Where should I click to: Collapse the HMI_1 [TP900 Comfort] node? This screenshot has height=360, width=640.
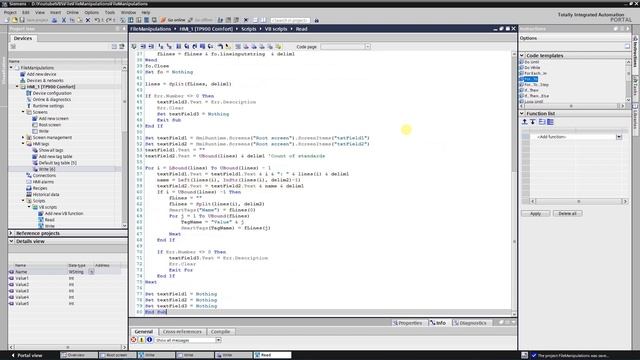tap(17, 87)
